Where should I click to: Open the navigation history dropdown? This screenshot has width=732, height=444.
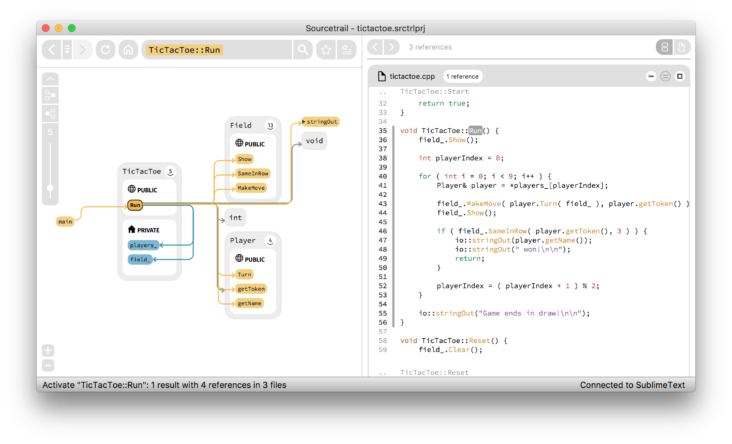(67, 49)
